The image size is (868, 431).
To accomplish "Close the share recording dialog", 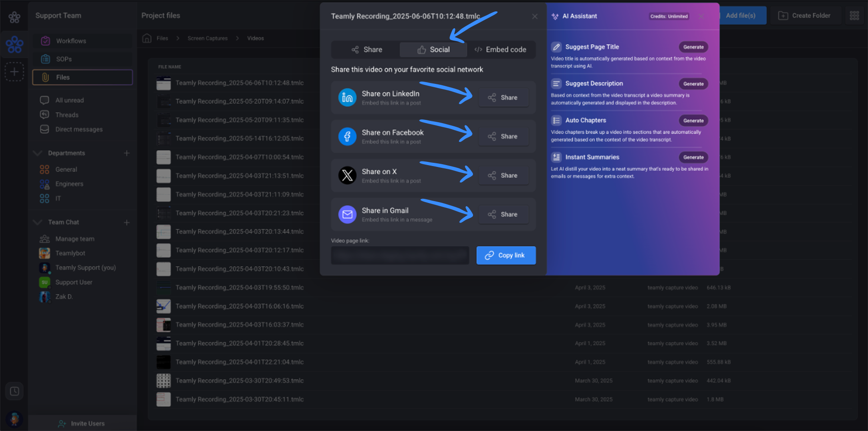I will tap(535, 16).
